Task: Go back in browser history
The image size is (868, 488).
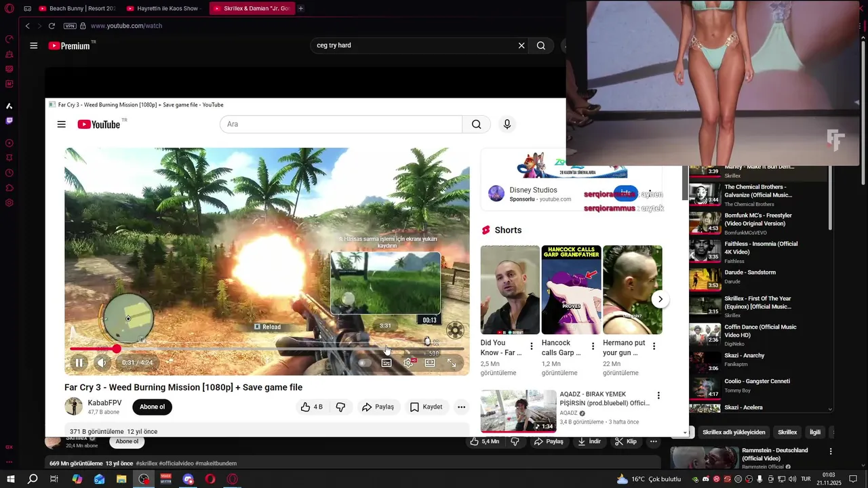Action: (27, 26)
